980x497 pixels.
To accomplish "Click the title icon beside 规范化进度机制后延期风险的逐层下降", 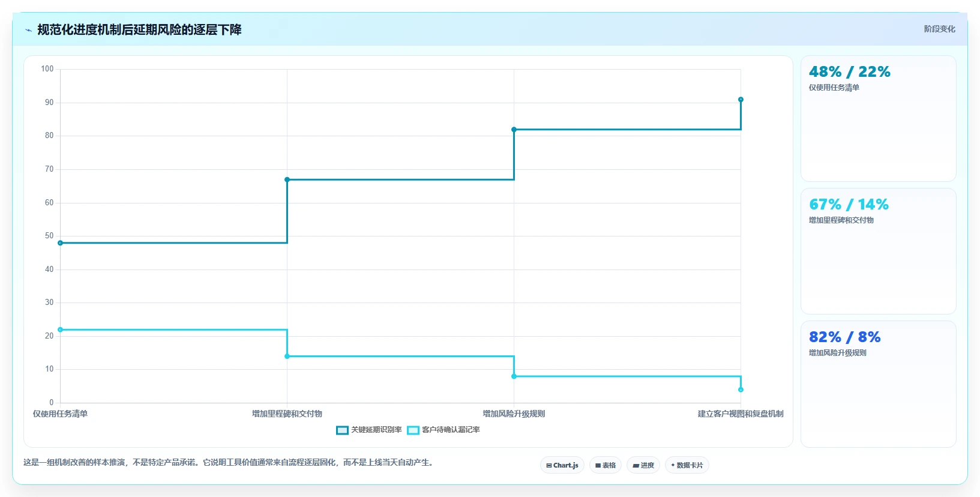I will point(28,30).
